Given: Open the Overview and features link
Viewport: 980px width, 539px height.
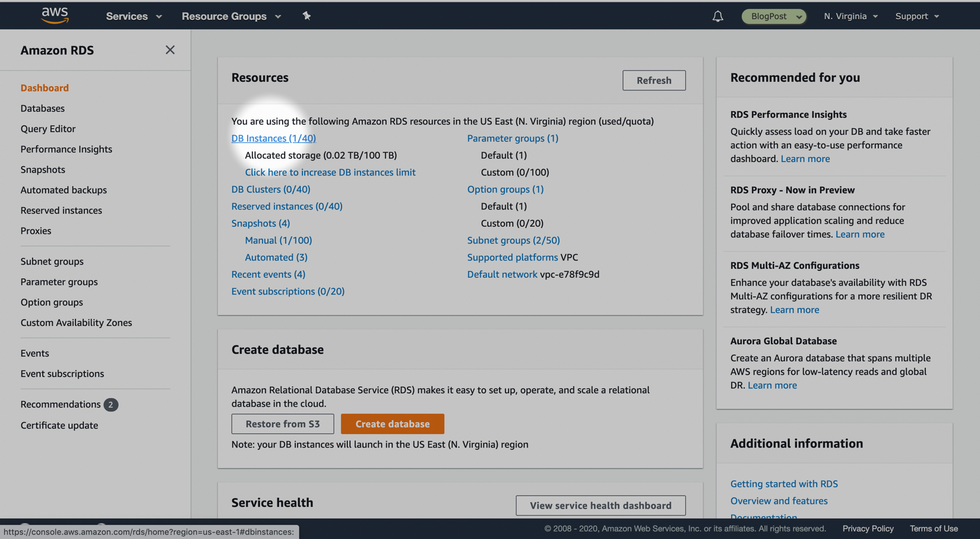Looking at the screenshot, I should (779, 501).
